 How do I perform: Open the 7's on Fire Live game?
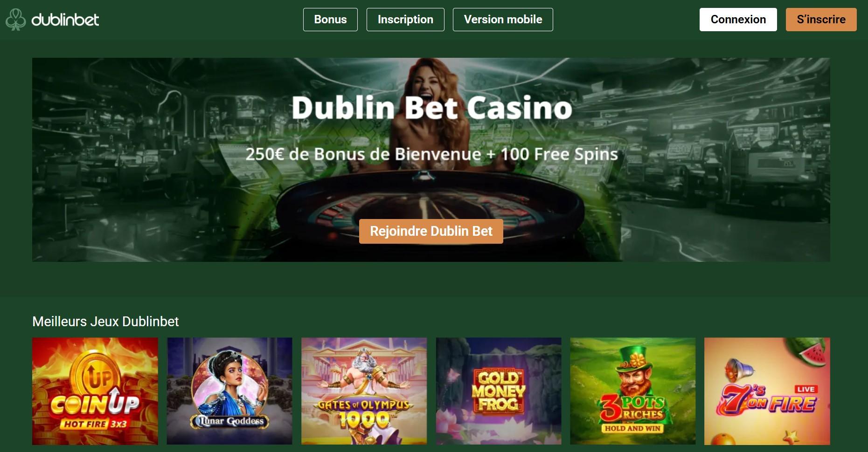click(767, 391)
